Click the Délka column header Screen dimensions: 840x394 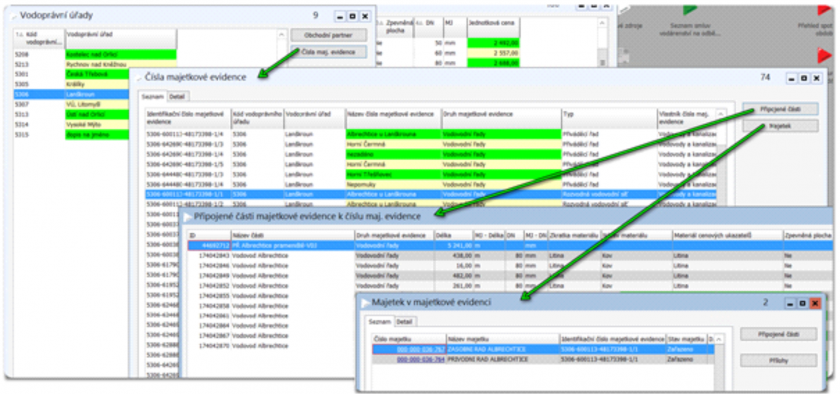point(454,235)
